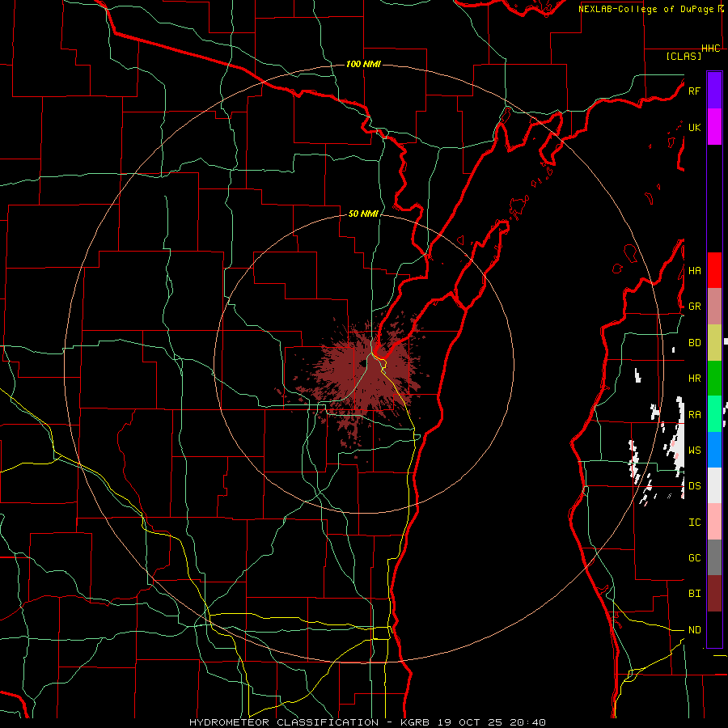Select the GC gray legend swatch

pos(714,557)
